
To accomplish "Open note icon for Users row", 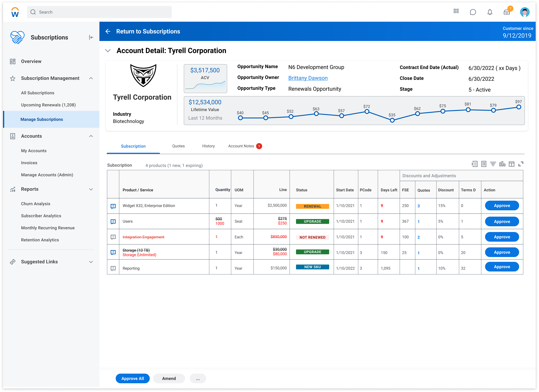I will click(x=113, y=222).
